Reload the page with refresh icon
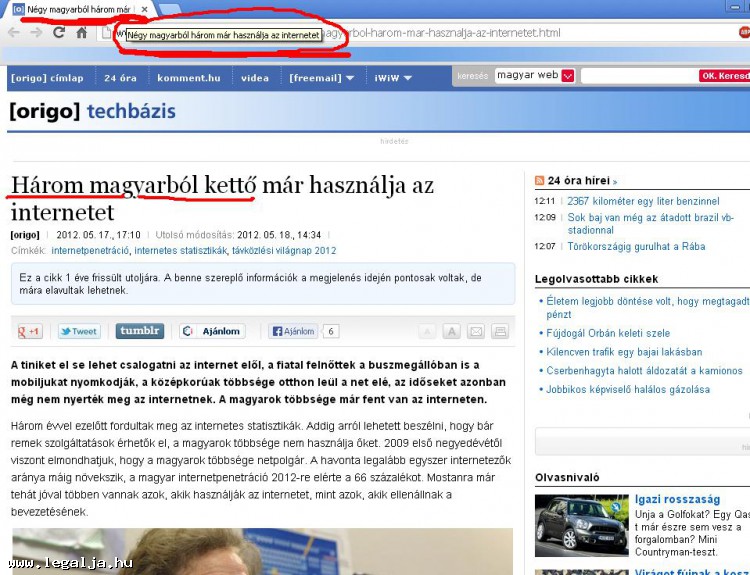750x575 pixels. tap(58, 33)
